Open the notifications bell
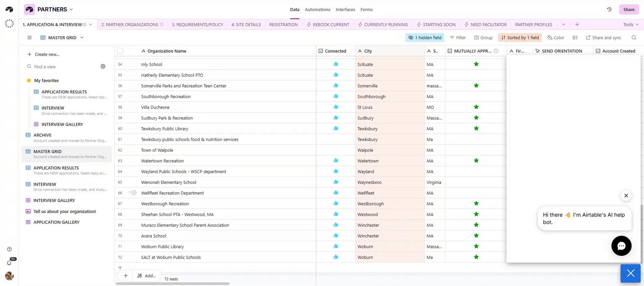 coord(9,263)
